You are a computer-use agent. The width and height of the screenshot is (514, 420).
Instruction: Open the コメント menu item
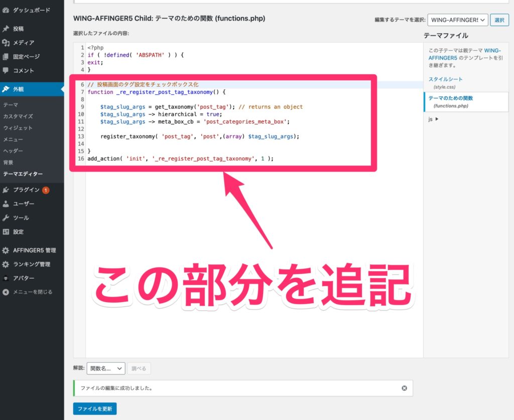(x=32, y=70)
